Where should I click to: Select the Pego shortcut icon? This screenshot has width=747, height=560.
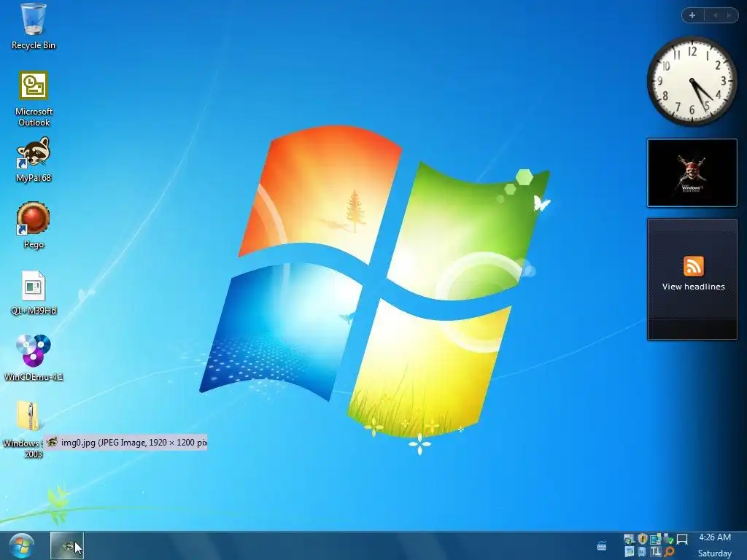click(x=34, y=225)
